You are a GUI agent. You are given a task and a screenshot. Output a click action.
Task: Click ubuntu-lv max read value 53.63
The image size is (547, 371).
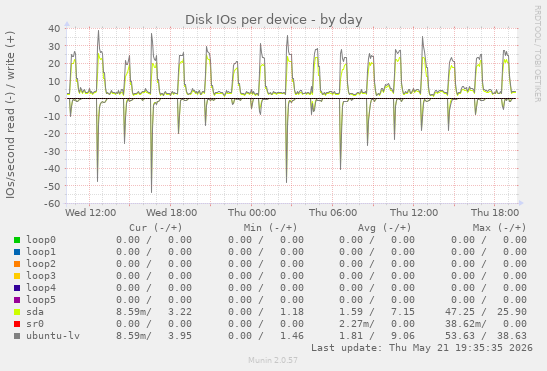click(x=460, y=336)
